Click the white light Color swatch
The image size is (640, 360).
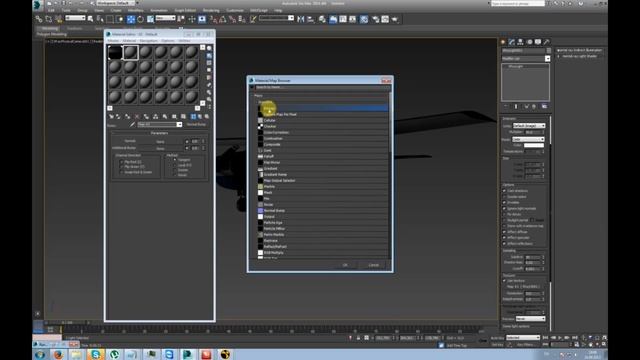pyautogui.click(x=533, y=145)
